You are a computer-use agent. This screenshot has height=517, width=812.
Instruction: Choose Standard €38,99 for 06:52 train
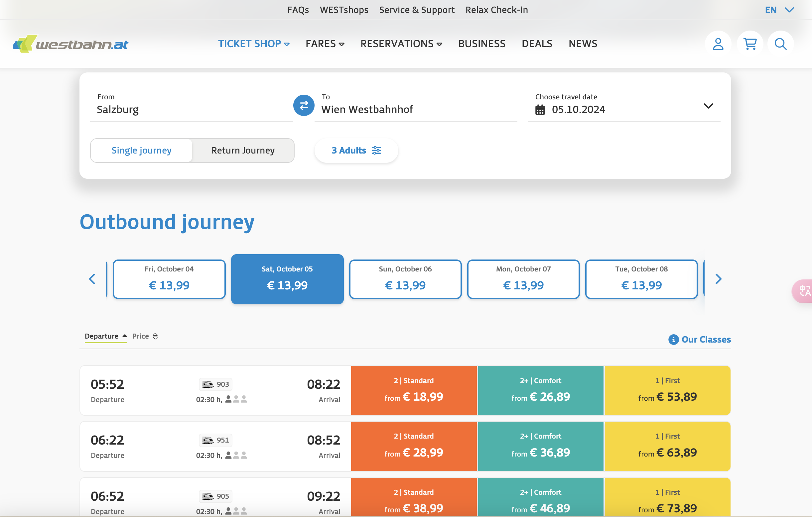[414, 497]
